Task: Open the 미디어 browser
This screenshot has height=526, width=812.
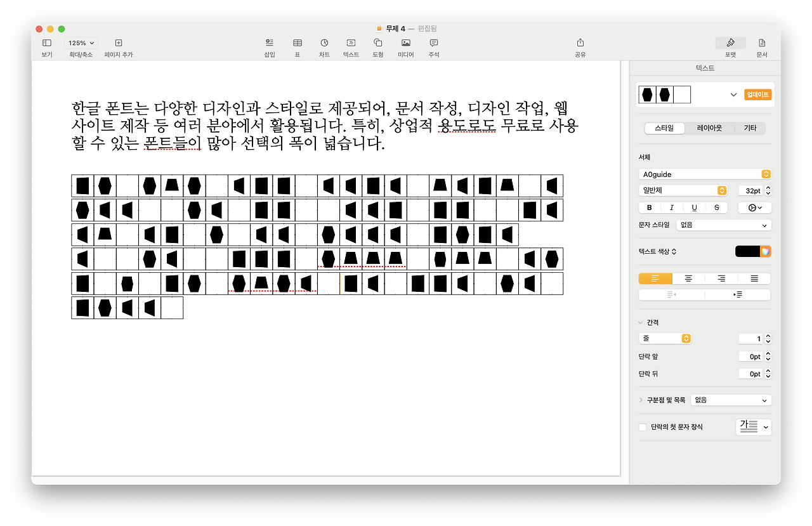Action: click(405, 45)
